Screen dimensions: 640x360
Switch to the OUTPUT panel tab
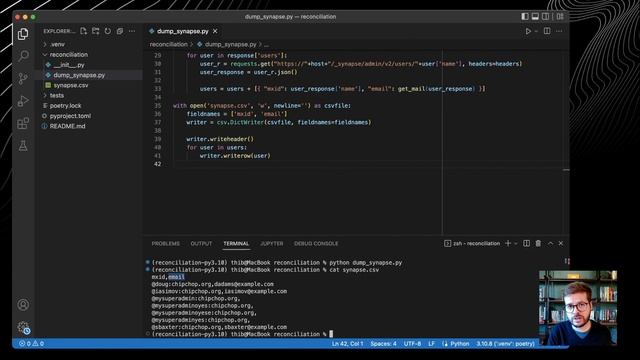[x=201, y=243]
